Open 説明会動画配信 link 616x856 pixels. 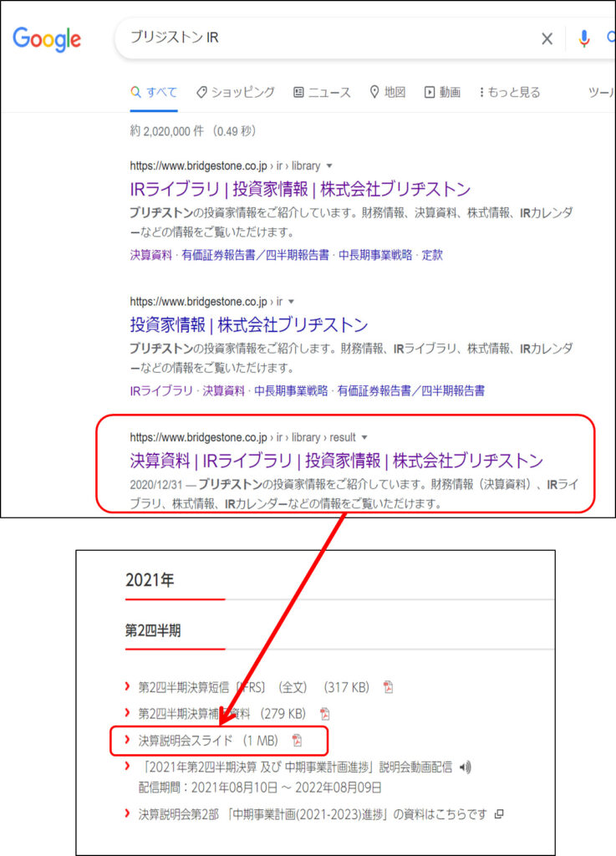pyautogui.click(x=298, y=767)
